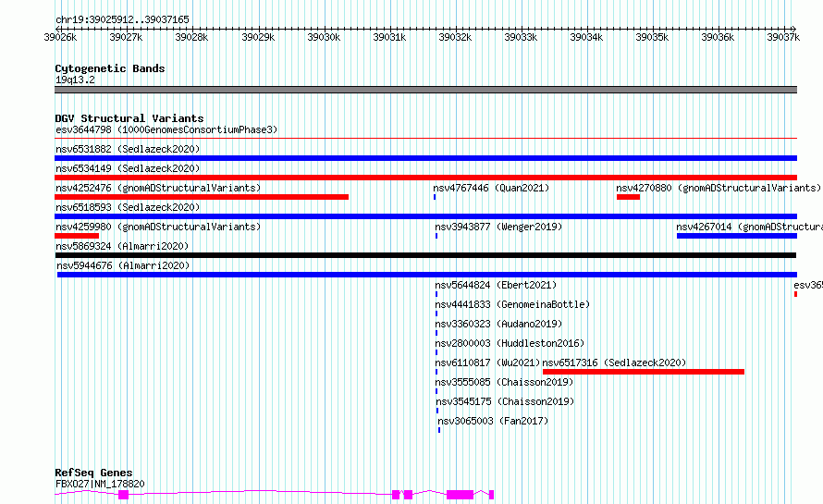Image resolution: width=823 pixels, height=504 pixels.
Task: Open the nsv6517316 (Sedlazeck2020) label
Action: click(614, 363)
